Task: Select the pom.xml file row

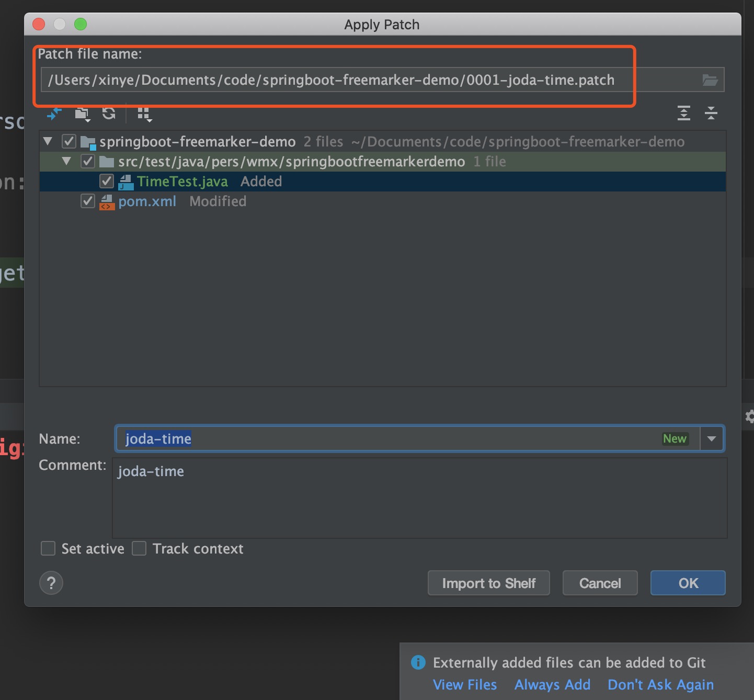Action: (147, 201)
